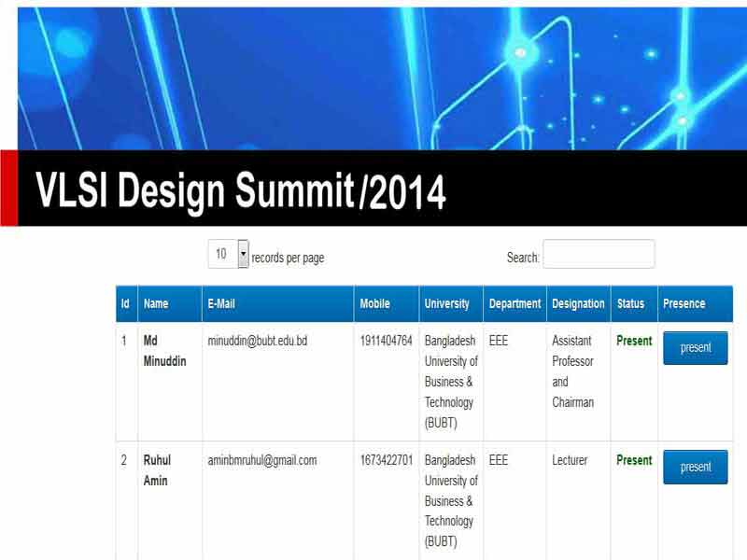Sort by Designation column header
The height and width of the screenshot is (560, 747).
(x=578, y=304)
